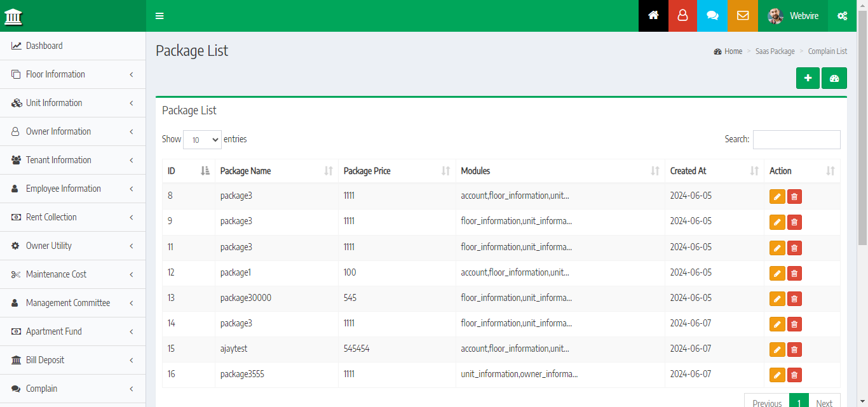Click the hamburger menu toggle icon
The image size is (868, 407).
(x=159, y=16)
